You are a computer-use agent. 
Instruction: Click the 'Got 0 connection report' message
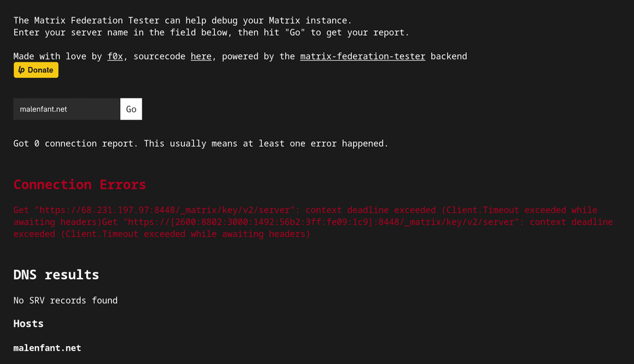pos(201,143)
